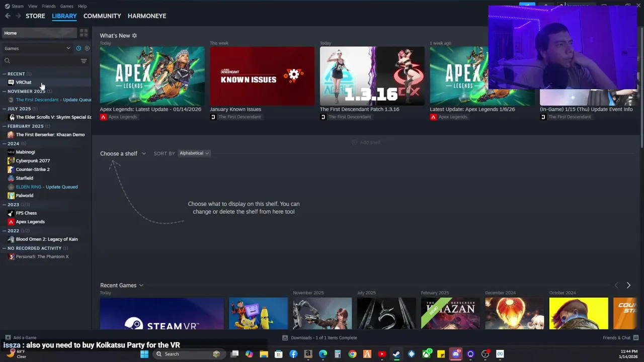Switch to the STORE tab
Screen dimensions: 644x362
click(35, 16)
